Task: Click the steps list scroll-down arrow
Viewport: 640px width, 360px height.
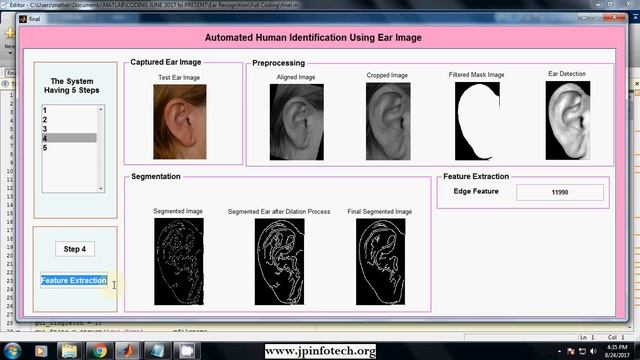Action: [x=101, y=188]
